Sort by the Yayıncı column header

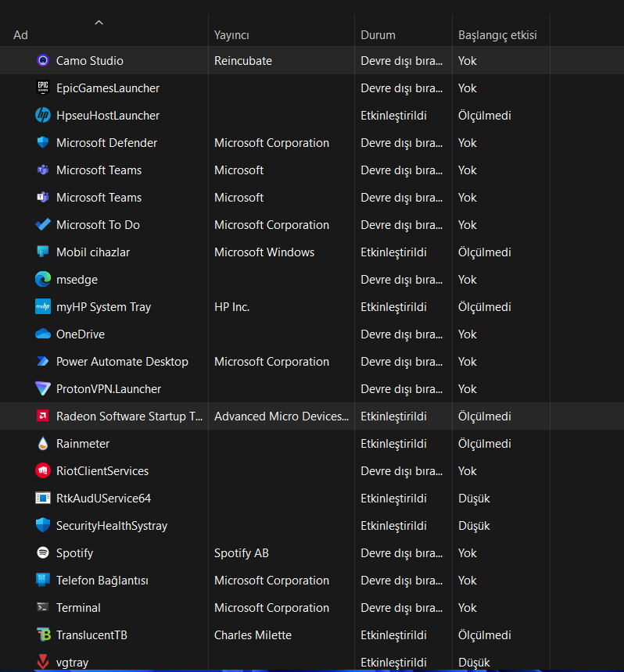(x=231, y=35)
